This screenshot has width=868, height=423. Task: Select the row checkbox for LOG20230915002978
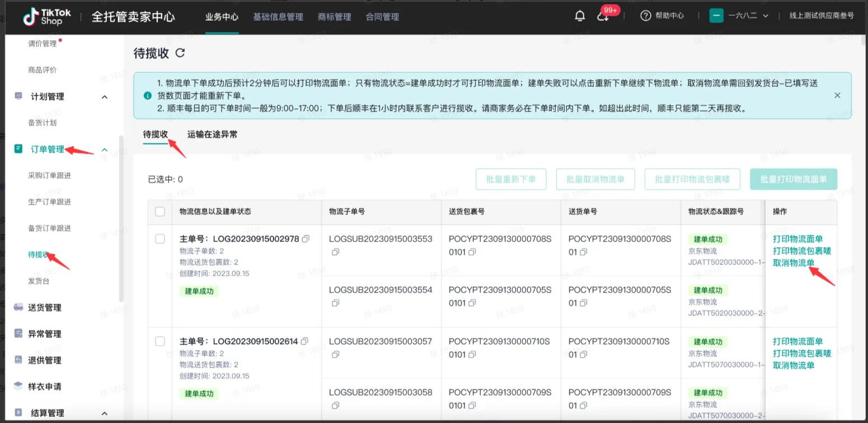[x=160, y=239]
